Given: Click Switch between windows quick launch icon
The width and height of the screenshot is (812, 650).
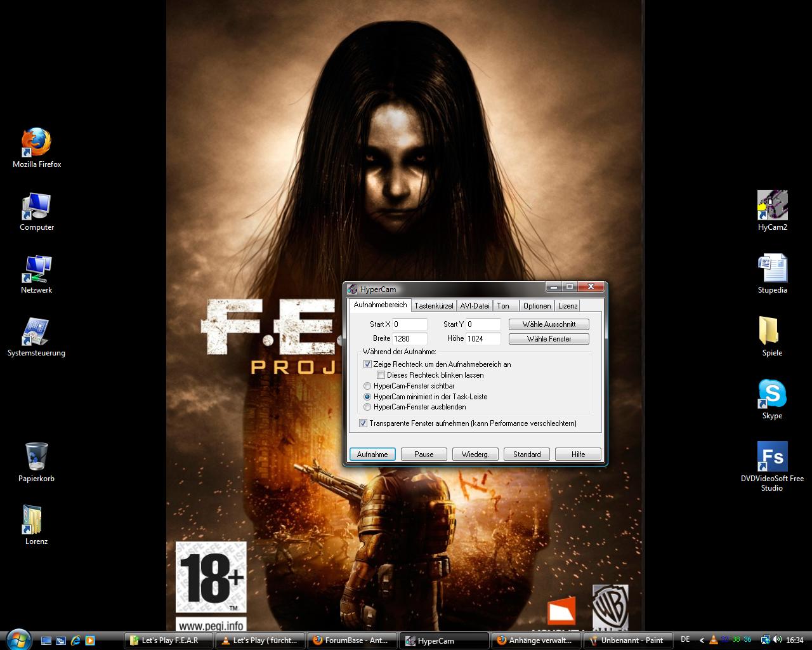Looking at the screenshot, I should pos(61,640).
